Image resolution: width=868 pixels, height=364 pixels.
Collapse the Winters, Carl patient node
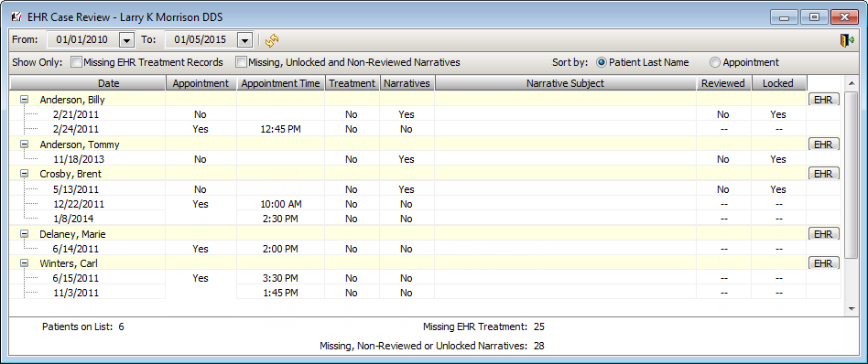(x=25, y=262)
